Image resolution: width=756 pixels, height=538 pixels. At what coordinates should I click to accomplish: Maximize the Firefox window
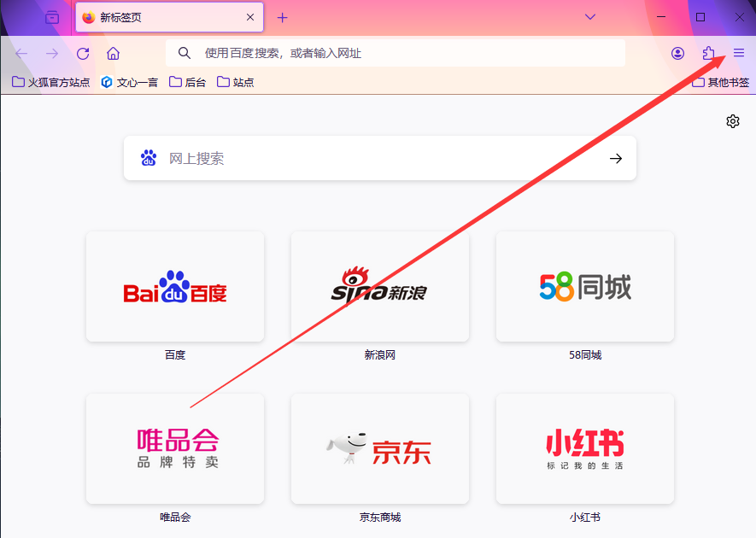[700, 17]
